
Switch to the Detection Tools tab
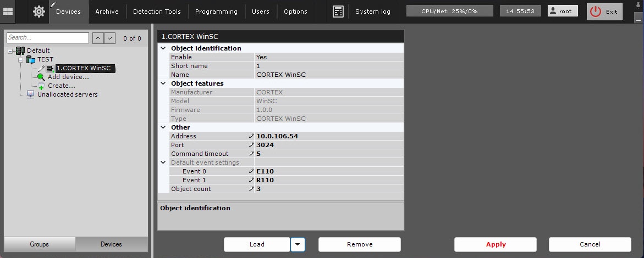pos(156,12)
